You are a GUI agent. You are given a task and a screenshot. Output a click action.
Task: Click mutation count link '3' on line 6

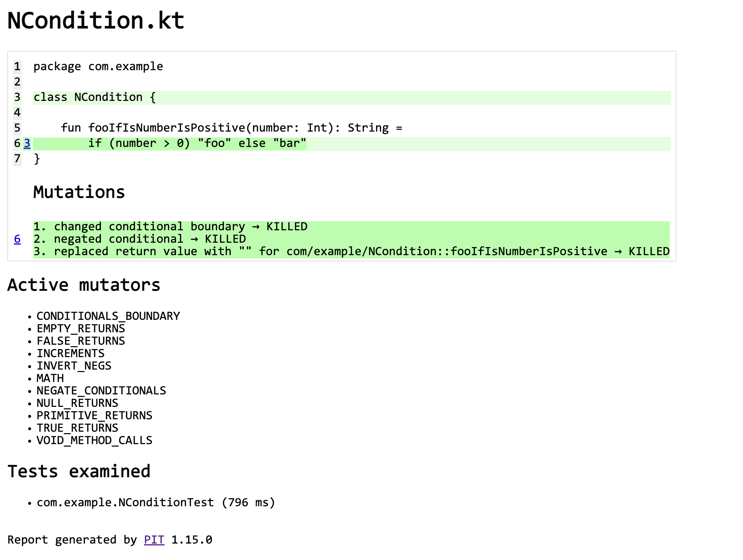click(27, 143)
